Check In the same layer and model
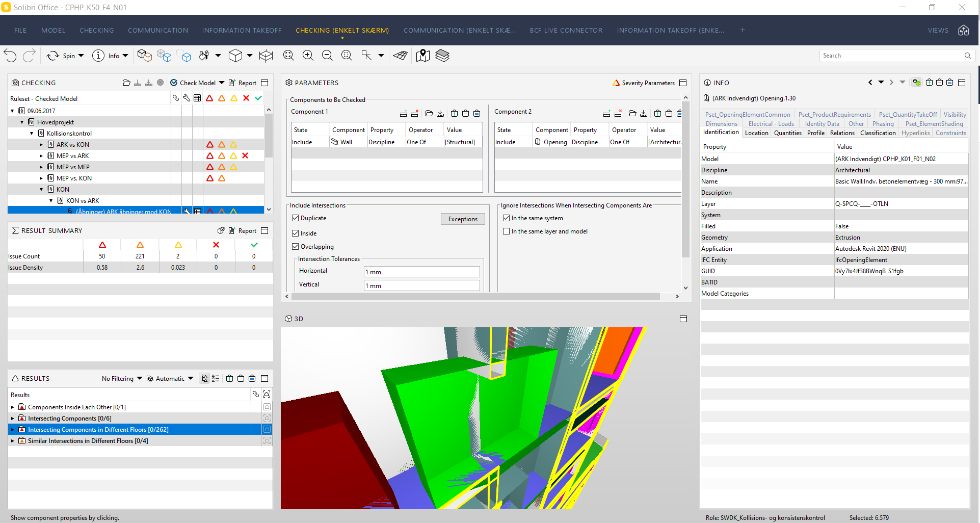 click(506, 231)
